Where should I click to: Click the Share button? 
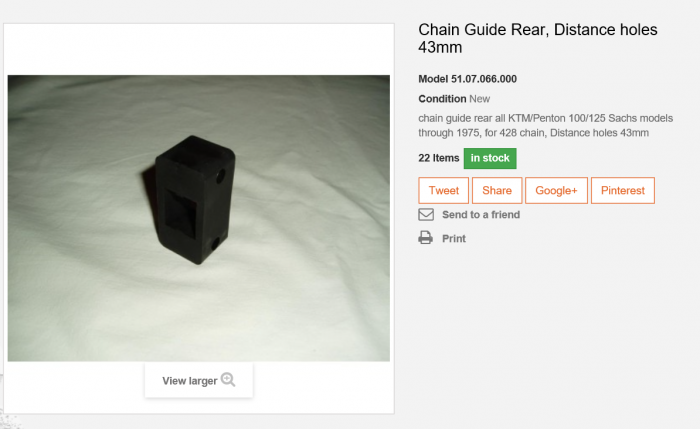(x=497, y=191)
